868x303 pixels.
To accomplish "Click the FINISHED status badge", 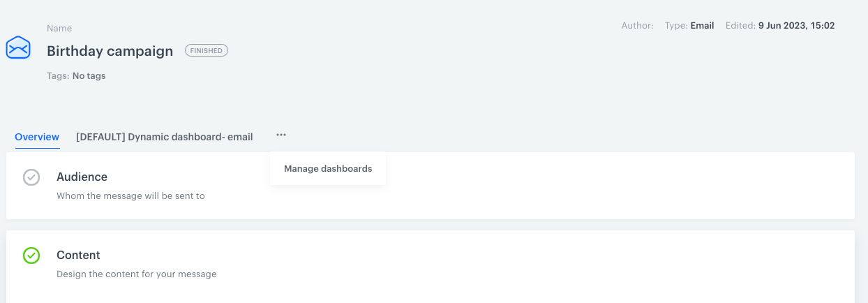I will 207,50.
